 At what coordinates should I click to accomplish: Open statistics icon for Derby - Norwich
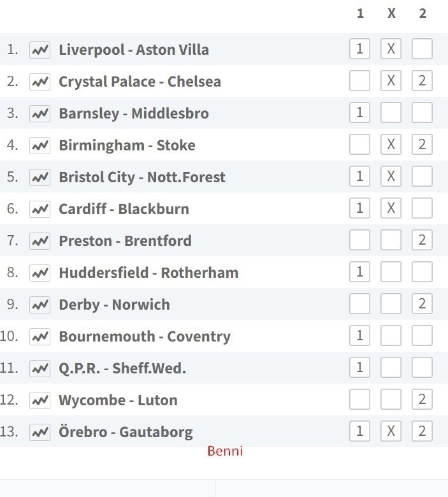(x=40, y=305)
